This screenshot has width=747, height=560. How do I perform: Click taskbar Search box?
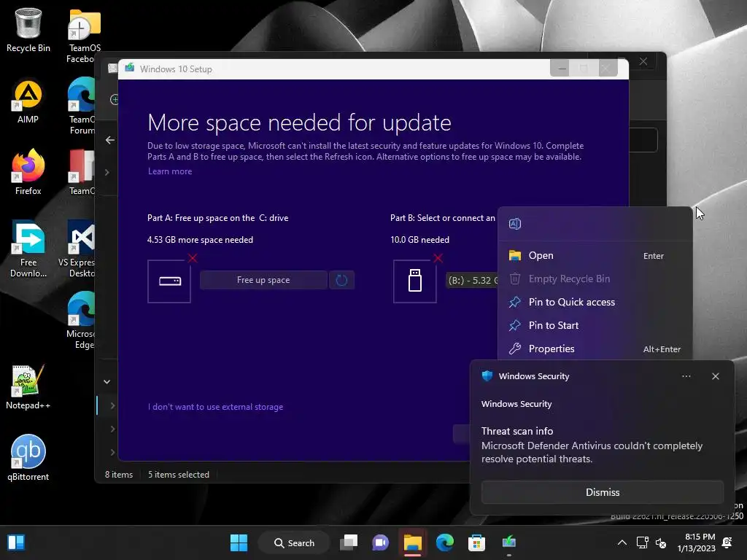[295, 542]
